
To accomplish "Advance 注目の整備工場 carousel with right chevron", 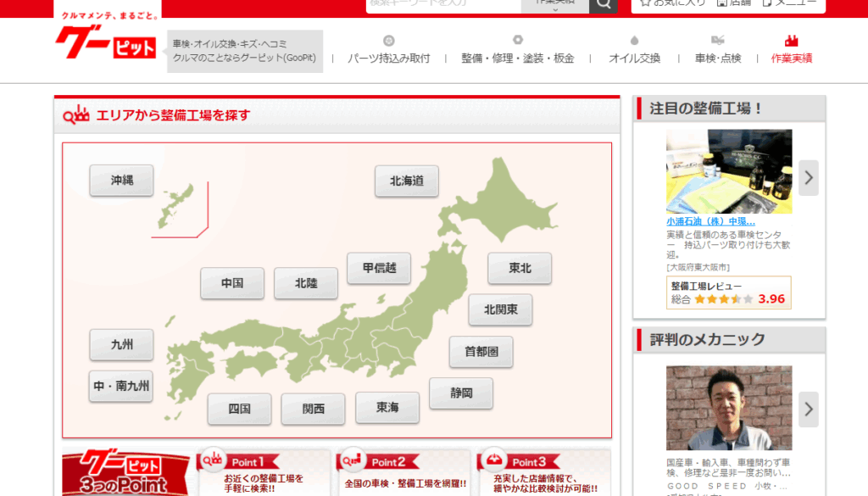I will pyautogui.click(x=809, y=178).
